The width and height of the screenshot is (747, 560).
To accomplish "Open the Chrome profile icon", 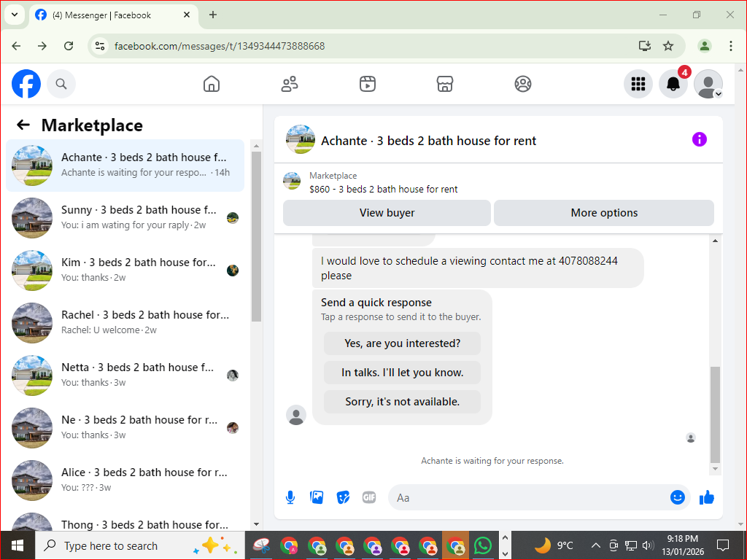I will [x=705, y=46].
